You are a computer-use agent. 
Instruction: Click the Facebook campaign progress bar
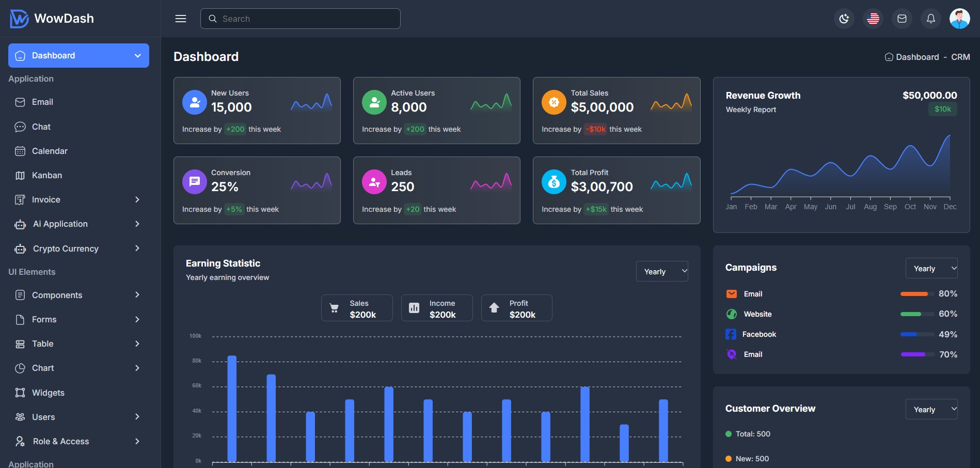pyautogui.click(x=918, y=334)
